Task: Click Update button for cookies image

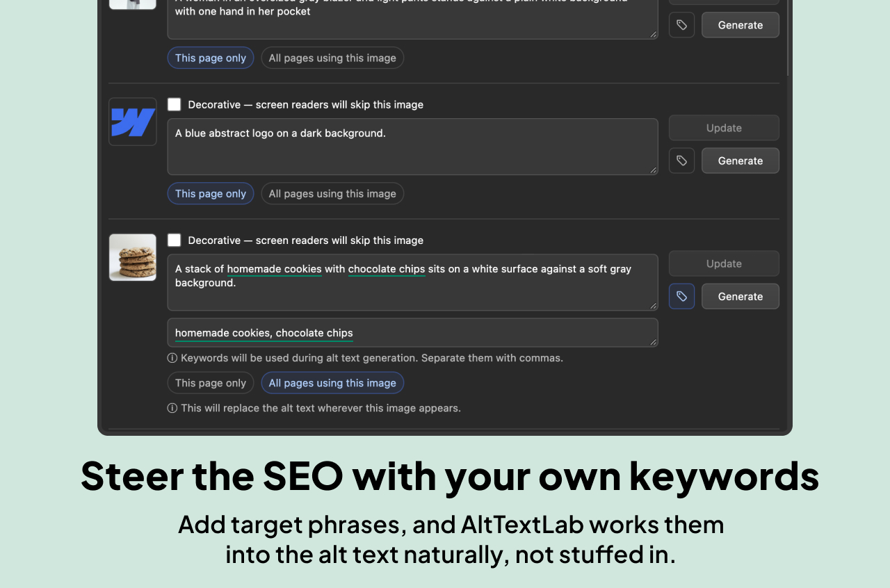Action: click(724, 263)
